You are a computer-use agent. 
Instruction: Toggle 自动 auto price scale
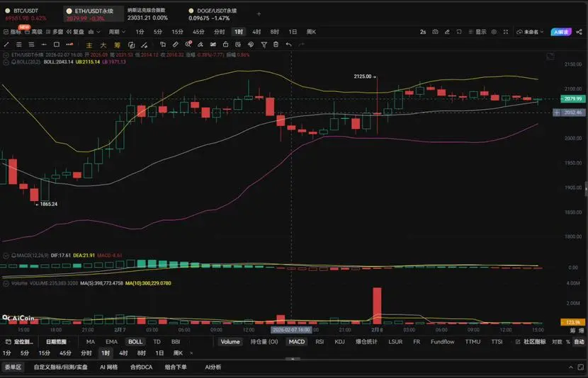579,342
